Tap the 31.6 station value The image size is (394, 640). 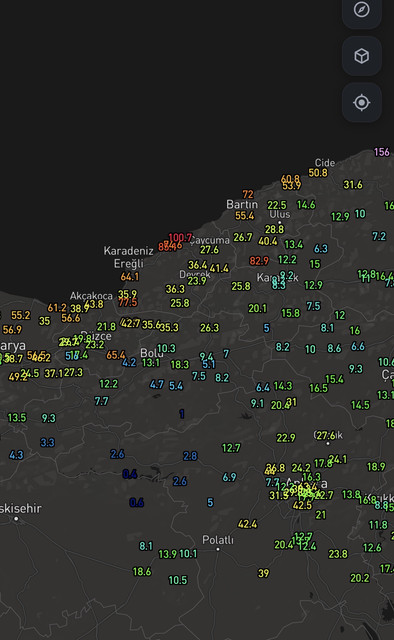(x=353, y=184)
